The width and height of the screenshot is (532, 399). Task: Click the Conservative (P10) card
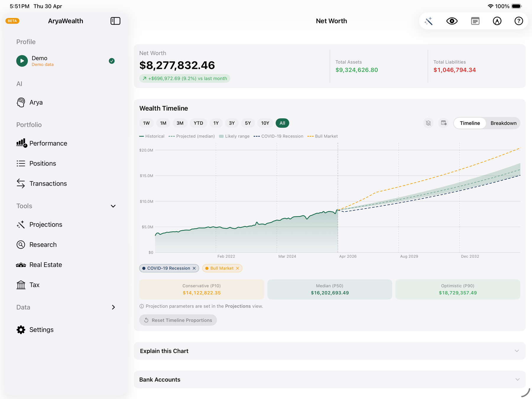tap(202, 289)
